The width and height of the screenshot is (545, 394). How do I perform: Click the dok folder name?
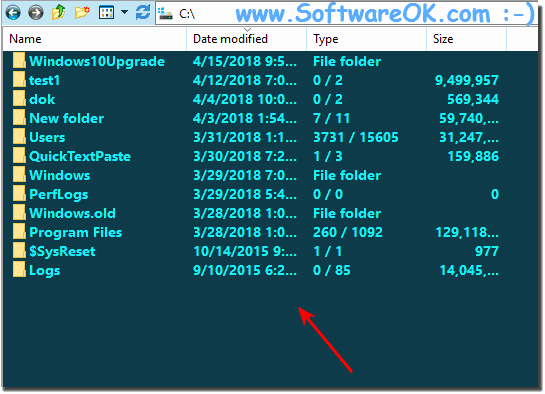point(42,99)
